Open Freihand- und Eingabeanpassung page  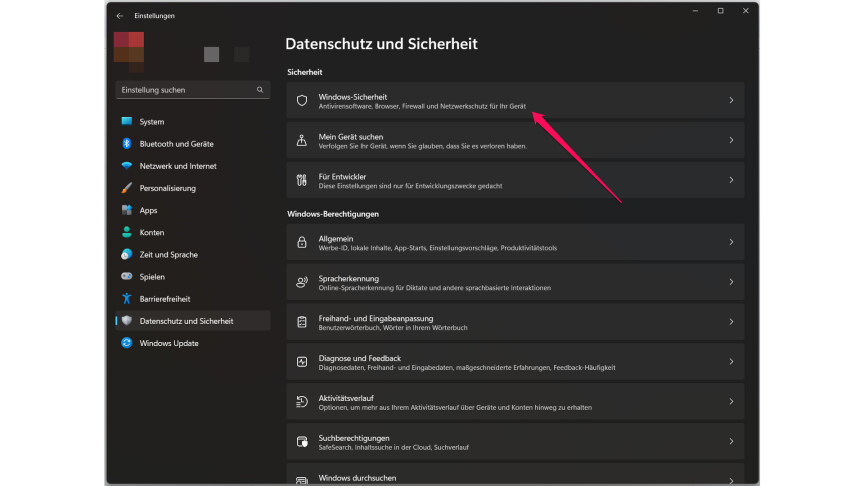point(515,322)
